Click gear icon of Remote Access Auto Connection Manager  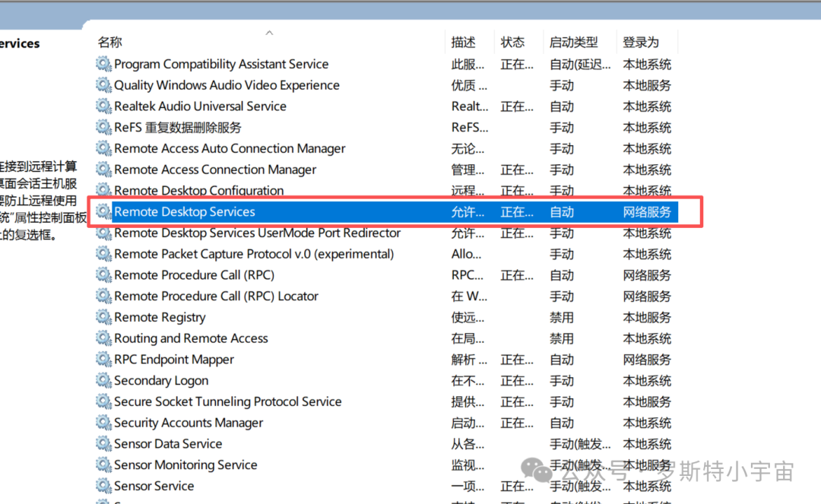click(103, 148)
